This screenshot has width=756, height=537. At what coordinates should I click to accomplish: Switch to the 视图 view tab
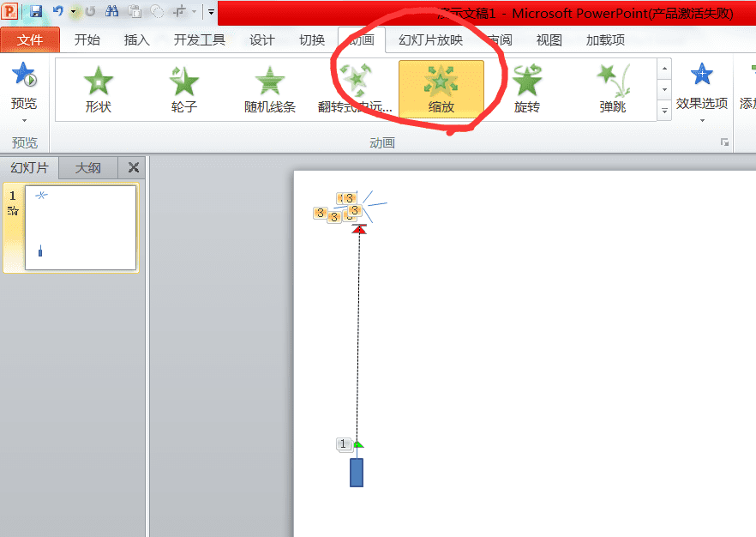549,40
